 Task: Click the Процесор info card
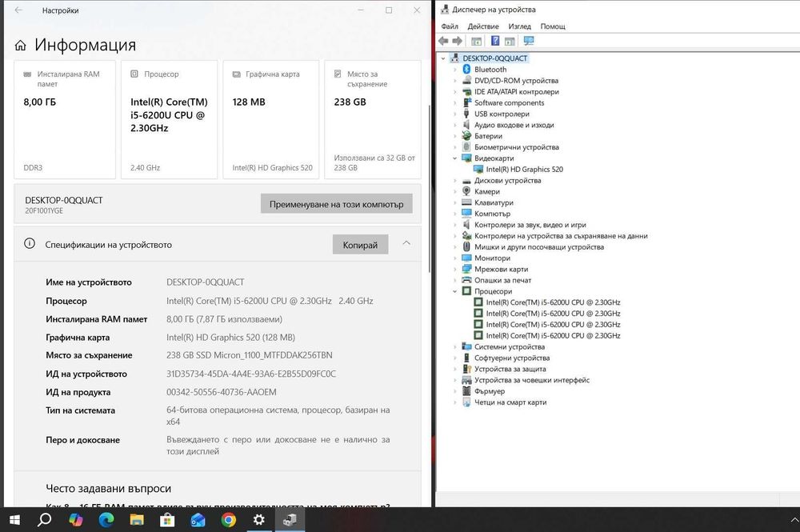tap(170, 120)
